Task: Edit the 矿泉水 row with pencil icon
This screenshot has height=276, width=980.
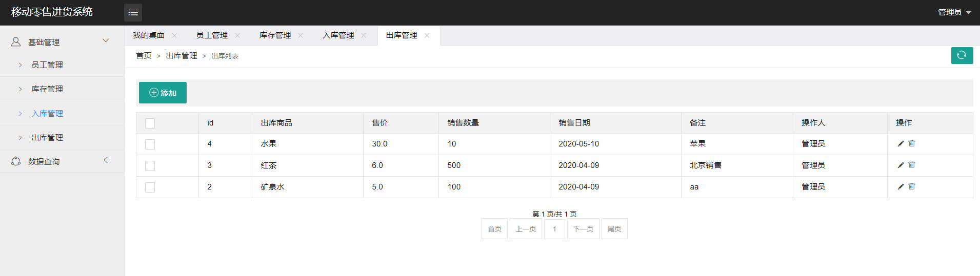Action: coord(901,187)
